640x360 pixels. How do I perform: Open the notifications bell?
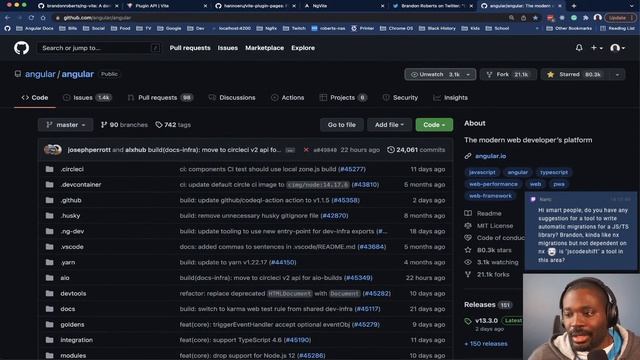579,48
